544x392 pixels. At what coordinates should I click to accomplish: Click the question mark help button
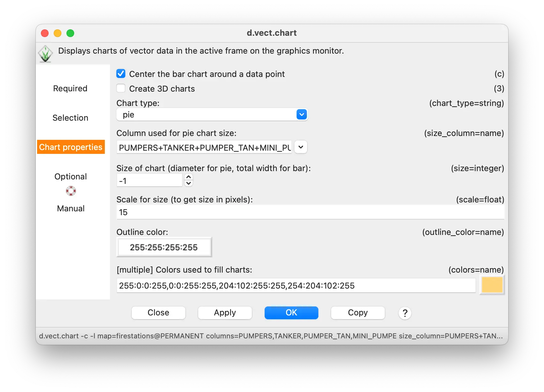[x=405, y=313]
